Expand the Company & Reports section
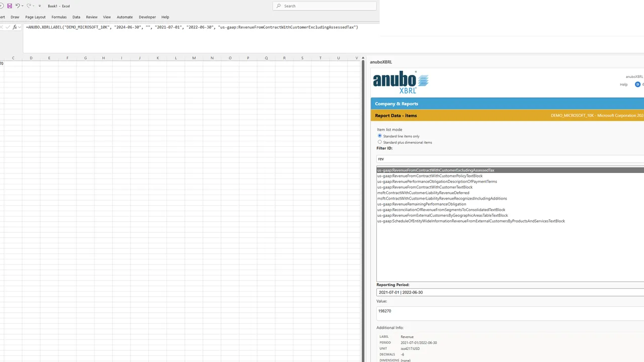The height and width of the screenshot is (362, 644). coord(507,104)
